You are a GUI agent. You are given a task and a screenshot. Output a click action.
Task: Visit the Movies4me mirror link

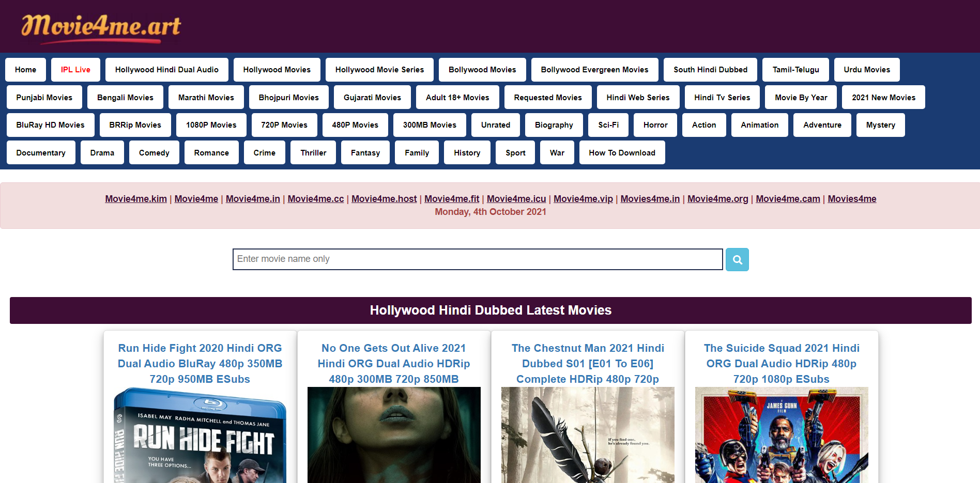[x=852, y=199]
